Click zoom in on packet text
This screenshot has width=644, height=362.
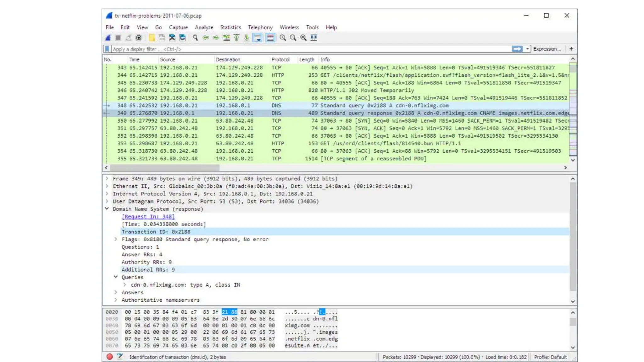click(283, 38)
